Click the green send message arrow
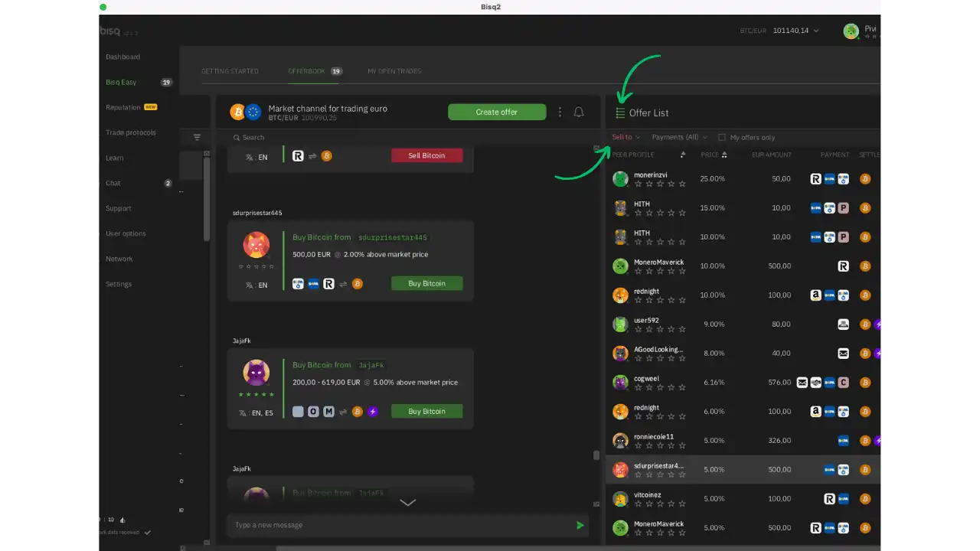The height and width of the screenshot is (551, 980). point(580,525)
